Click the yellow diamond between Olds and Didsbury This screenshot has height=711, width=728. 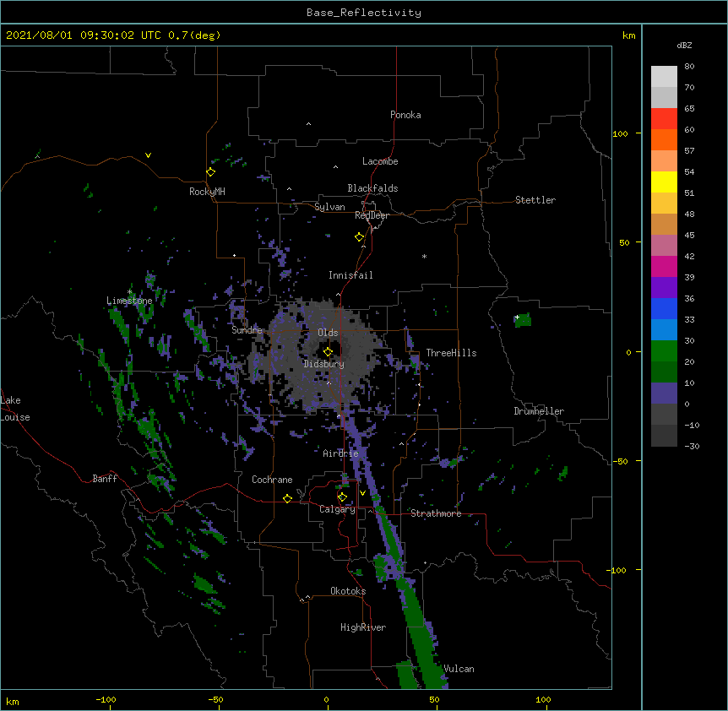click(328, 351)
